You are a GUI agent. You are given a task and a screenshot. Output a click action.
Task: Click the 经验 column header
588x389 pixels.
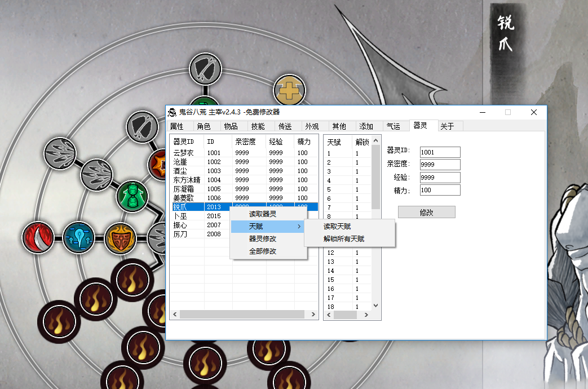[x=280, y=142]
